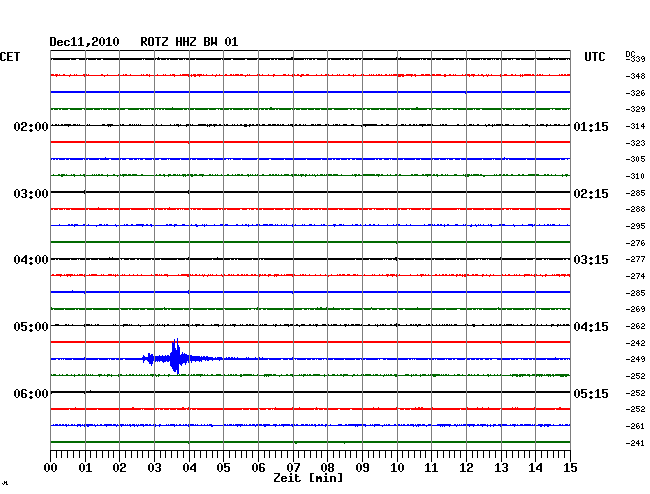Pick minute tick label '04'
The height and width of the screenshot is (494, 650).
[189, 468]
